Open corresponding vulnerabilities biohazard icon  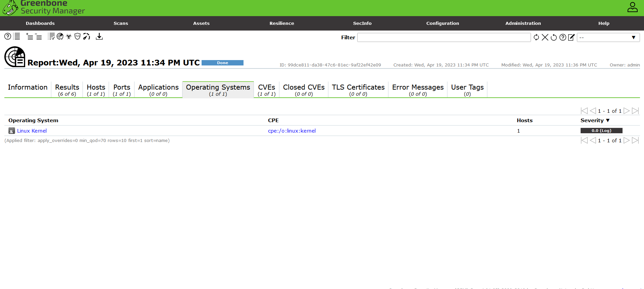pos(69,36)
